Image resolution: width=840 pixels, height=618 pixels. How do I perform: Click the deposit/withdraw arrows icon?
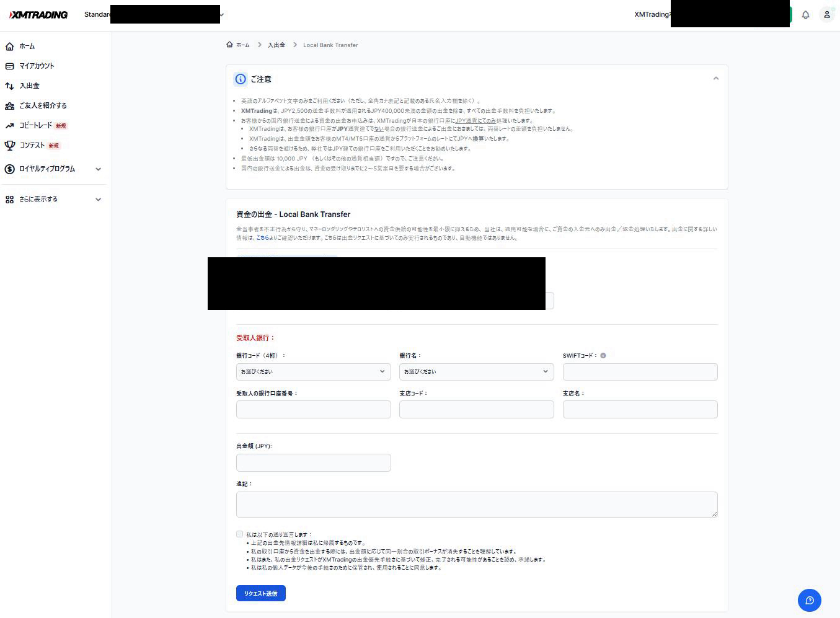(x=9, y=86)
